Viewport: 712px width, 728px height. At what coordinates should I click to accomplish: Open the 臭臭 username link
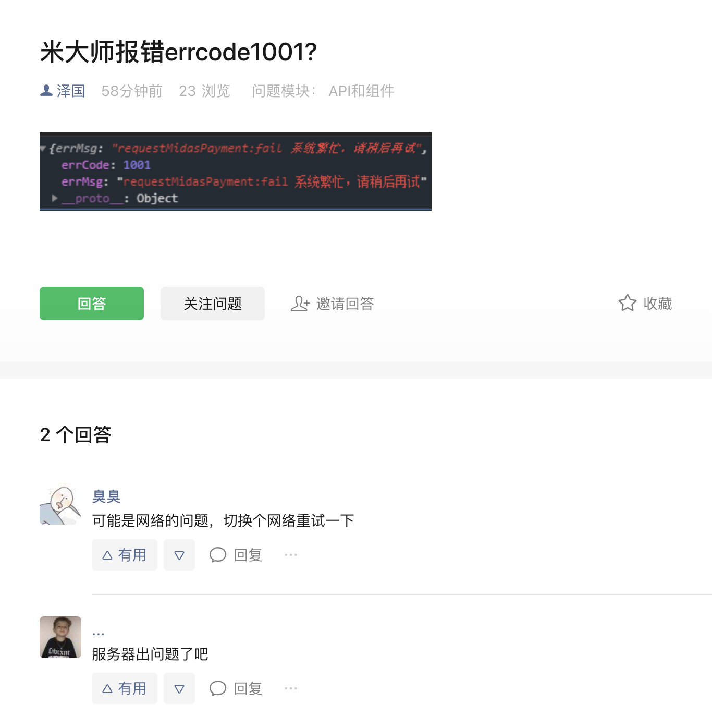(x=106, y=496)
